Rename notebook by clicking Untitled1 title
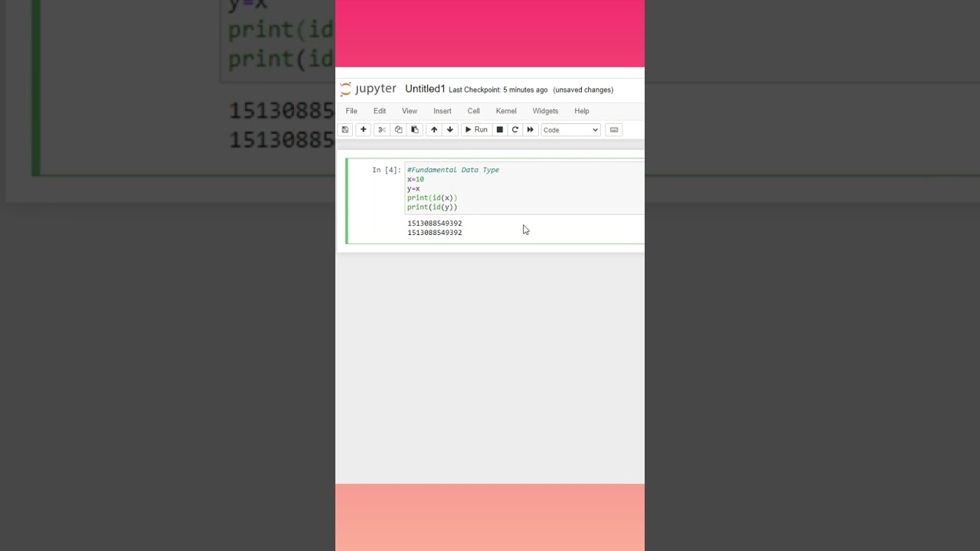 tap(425, 89)
